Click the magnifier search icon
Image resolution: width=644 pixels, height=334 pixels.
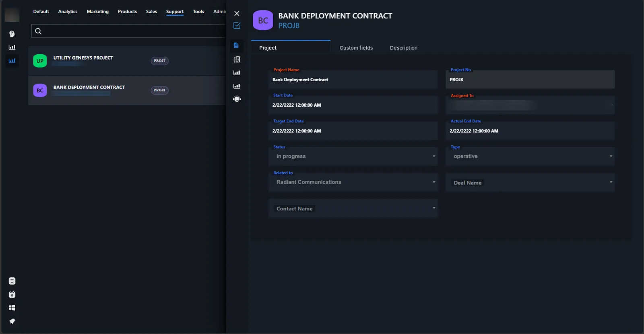[38, 31]
